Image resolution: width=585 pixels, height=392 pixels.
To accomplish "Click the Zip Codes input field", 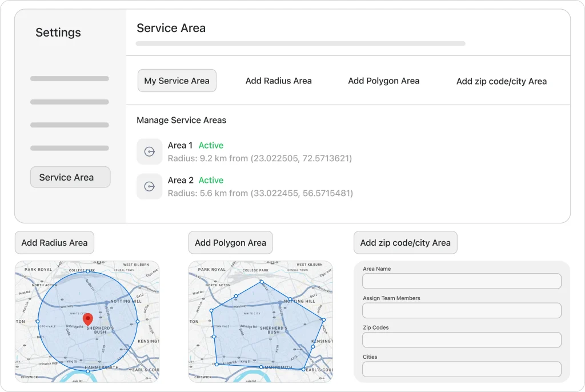I will point(462,339).
